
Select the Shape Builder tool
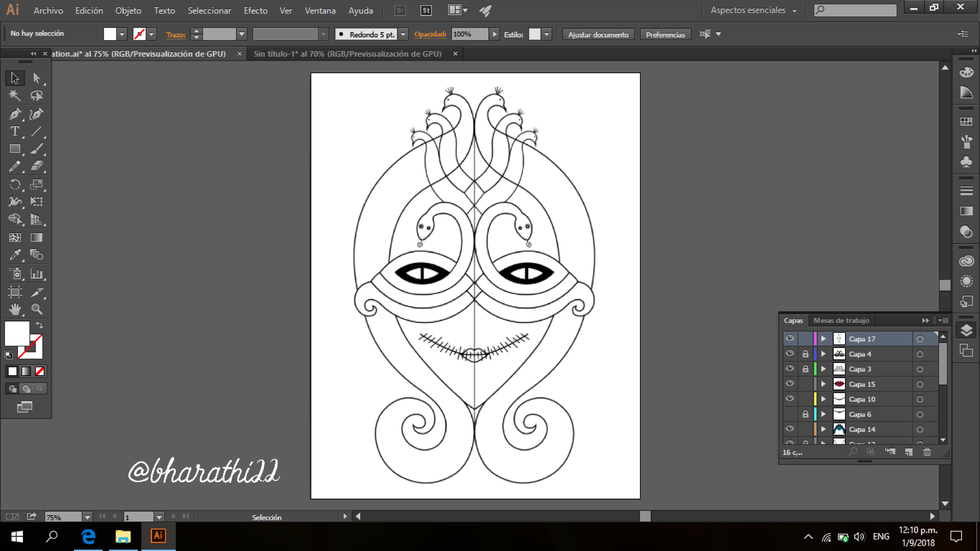(x=15, y=219)
